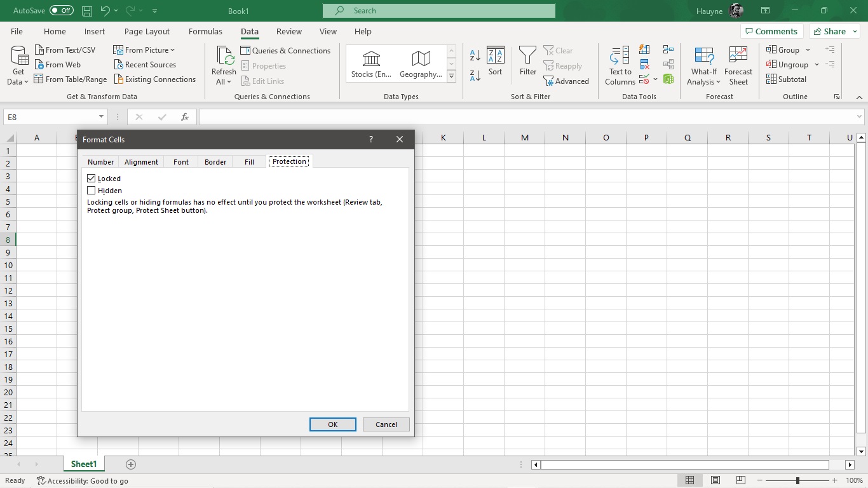Image resolution: width=868 pixels, height=488 pixels.
Task: Switch to the Alignment tab
Action: (141, 161)
